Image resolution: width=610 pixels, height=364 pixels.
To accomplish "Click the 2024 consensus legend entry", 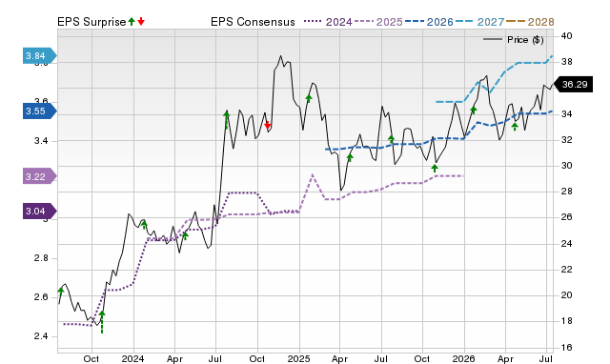I will tap(328, 22).
